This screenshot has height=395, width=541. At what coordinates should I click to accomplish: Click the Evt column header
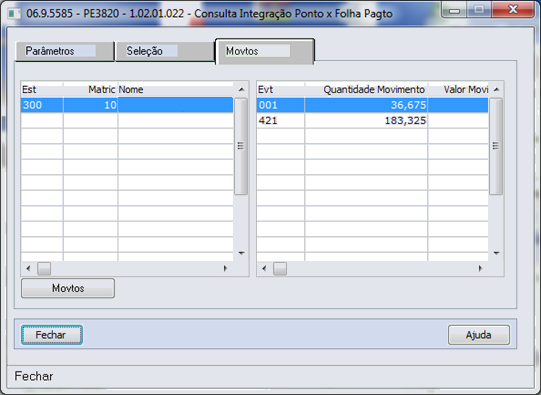click(281, 89)
